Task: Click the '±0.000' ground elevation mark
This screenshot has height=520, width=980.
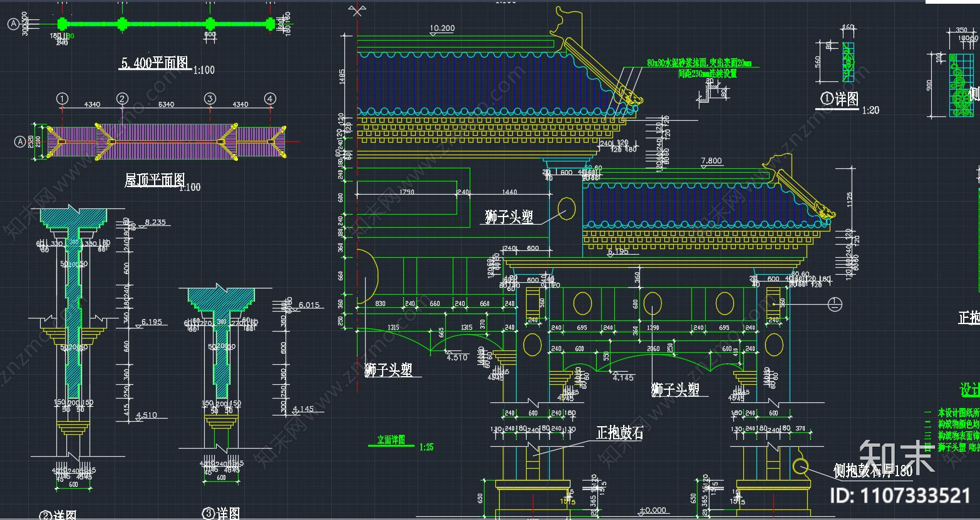Action: pyautogui.click(x=652, y=510)
